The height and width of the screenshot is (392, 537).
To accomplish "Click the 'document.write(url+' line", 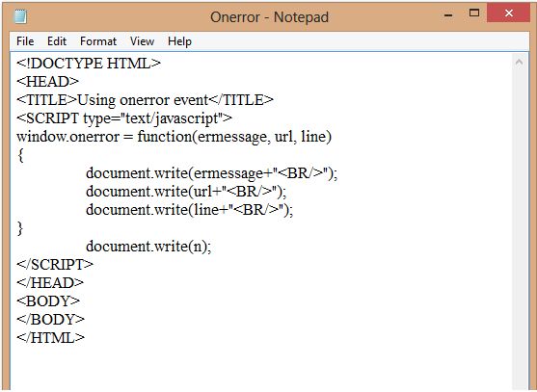I will point(186,192).
